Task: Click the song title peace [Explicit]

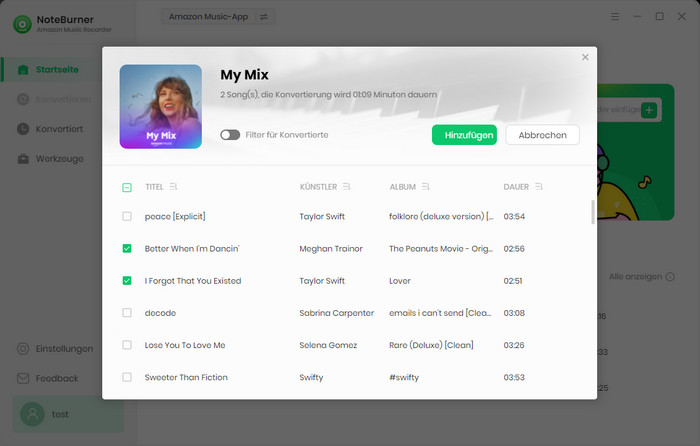Action: [x=175, y=217]
